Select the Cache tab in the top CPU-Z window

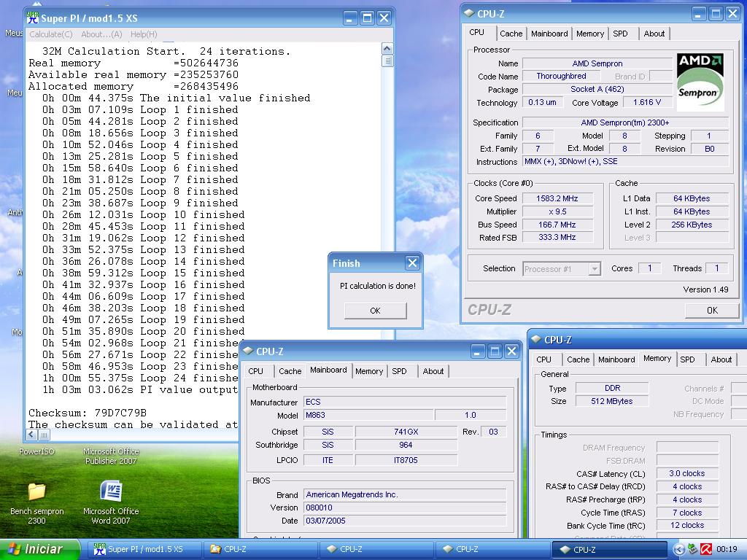click(x=511, y=34)
